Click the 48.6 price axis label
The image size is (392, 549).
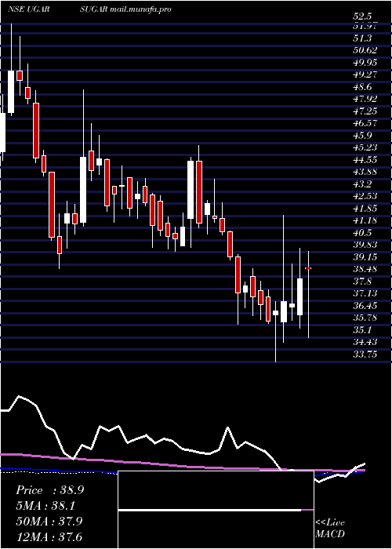click(x=362, y=86)
